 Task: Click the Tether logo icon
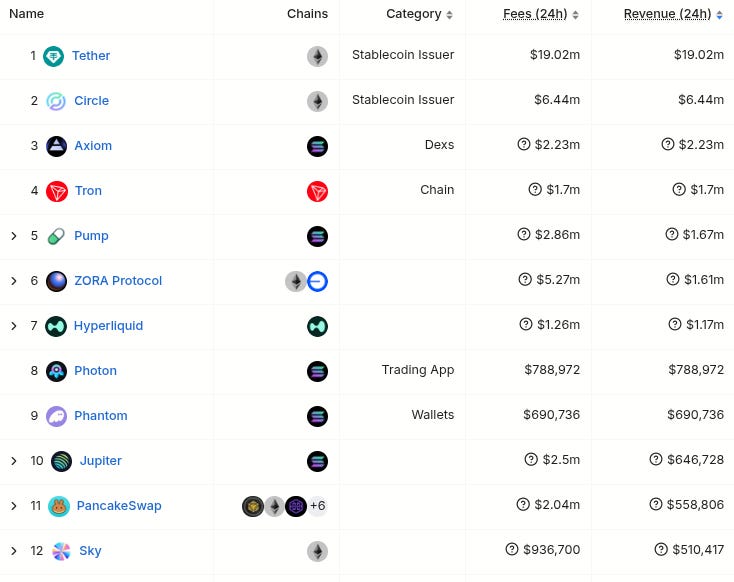coord(53,56)
